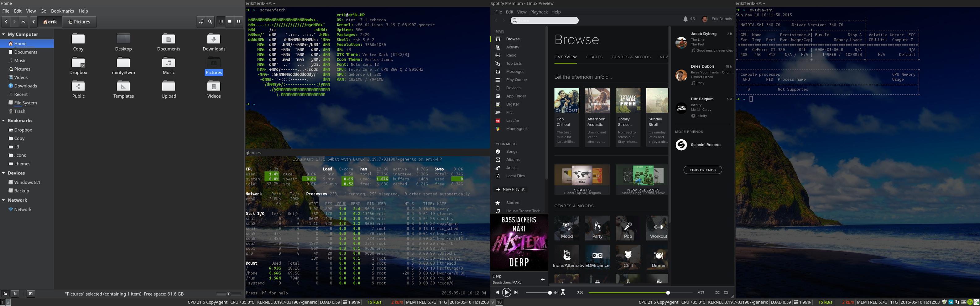Screen dimensions: 980x306
Task: Open Playback menu in Spotify
Action: coord(539,12)
